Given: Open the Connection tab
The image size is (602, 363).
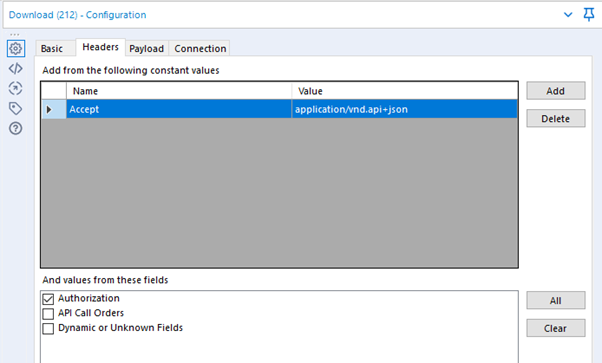Looking at the screenshot, I should point(200,48).
